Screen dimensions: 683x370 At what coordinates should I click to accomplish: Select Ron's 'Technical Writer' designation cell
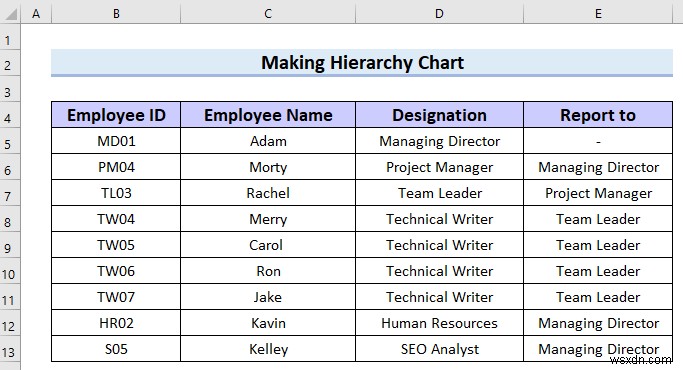[x=440, y=271]
